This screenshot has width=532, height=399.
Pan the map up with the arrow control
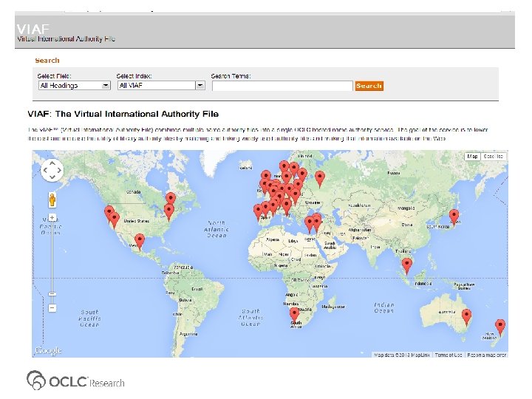coord(52,163)
